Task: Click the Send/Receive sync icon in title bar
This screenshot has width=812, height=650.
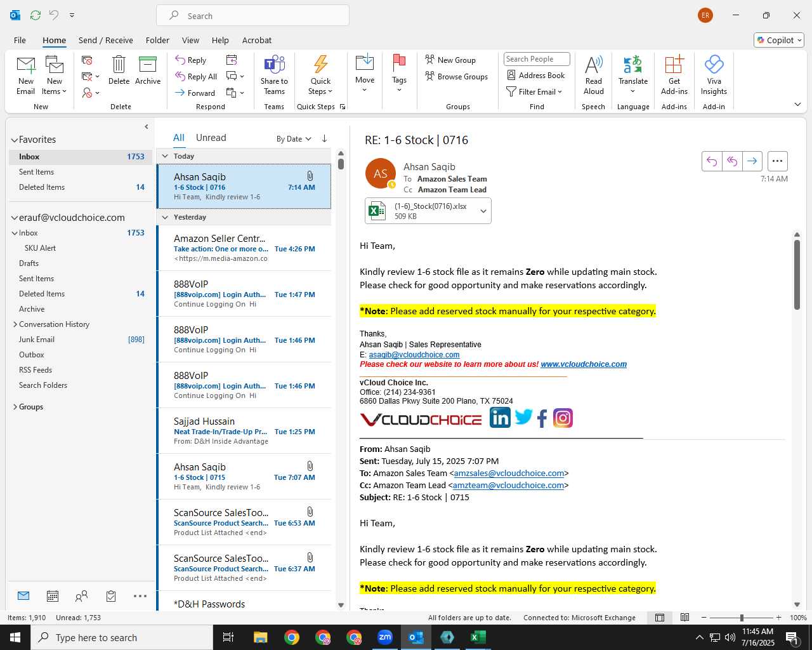Action: tap(36, 15)
